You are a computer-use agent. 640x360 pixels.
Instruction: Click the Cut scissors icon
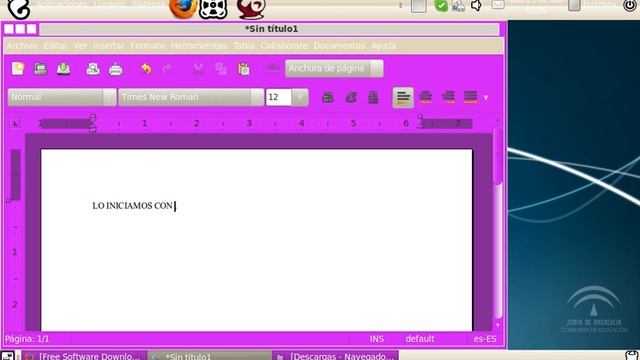198,69
